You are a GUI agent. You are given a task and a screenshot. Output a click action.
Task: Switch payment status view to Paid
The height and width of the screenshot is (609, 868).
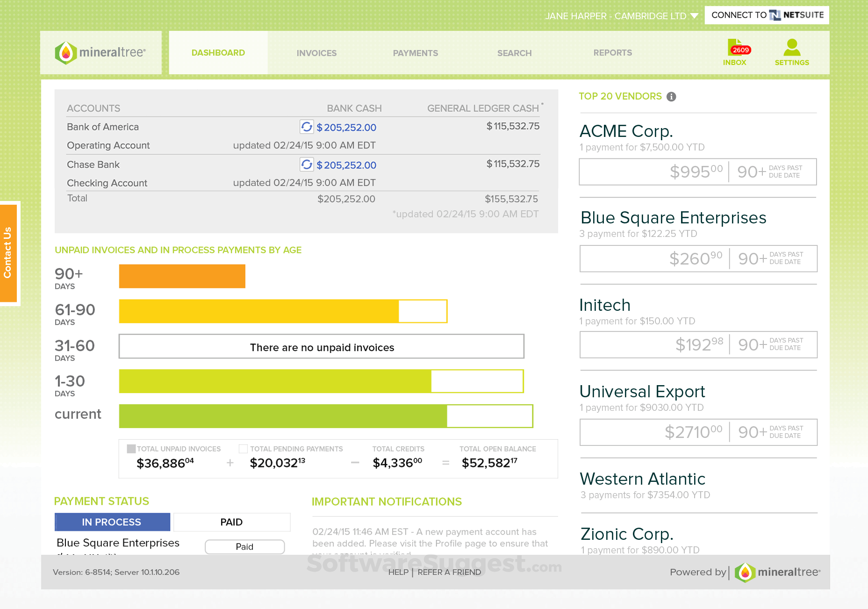[x=231, y=522]
